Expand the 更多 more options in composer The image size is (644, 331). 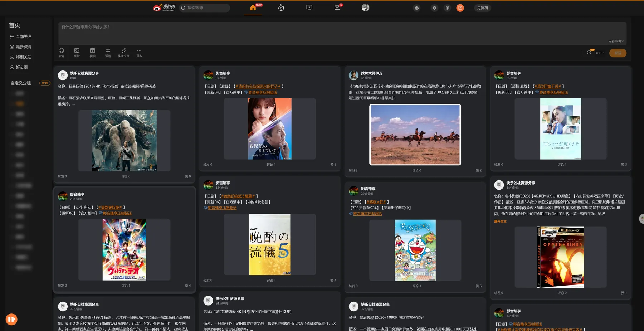[x=139, y=53]
